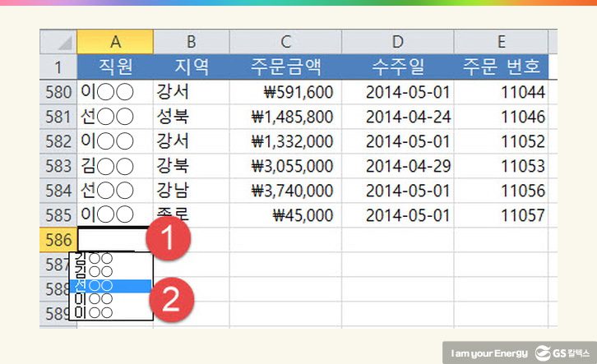Select column A header
This screenshot has height=364, width=597.
(x=115, y=42)
